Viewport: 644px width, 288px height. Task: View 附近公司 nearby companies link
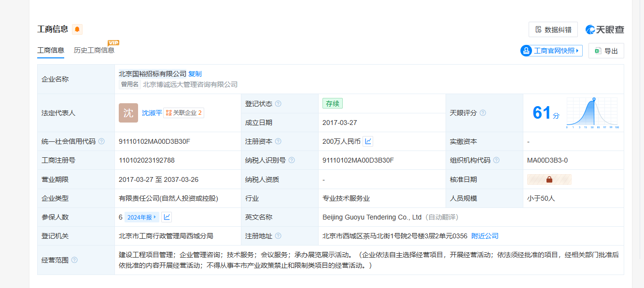pos(485,236)
